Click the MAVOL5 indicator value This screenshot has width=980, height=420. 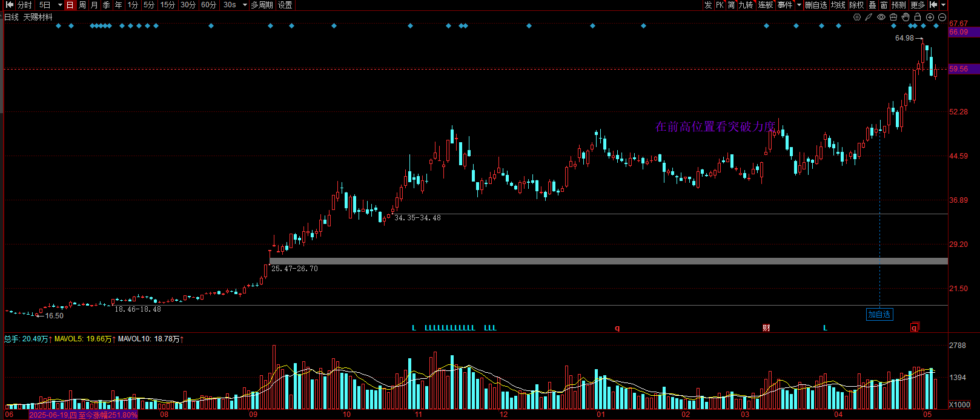coord(85,339)
